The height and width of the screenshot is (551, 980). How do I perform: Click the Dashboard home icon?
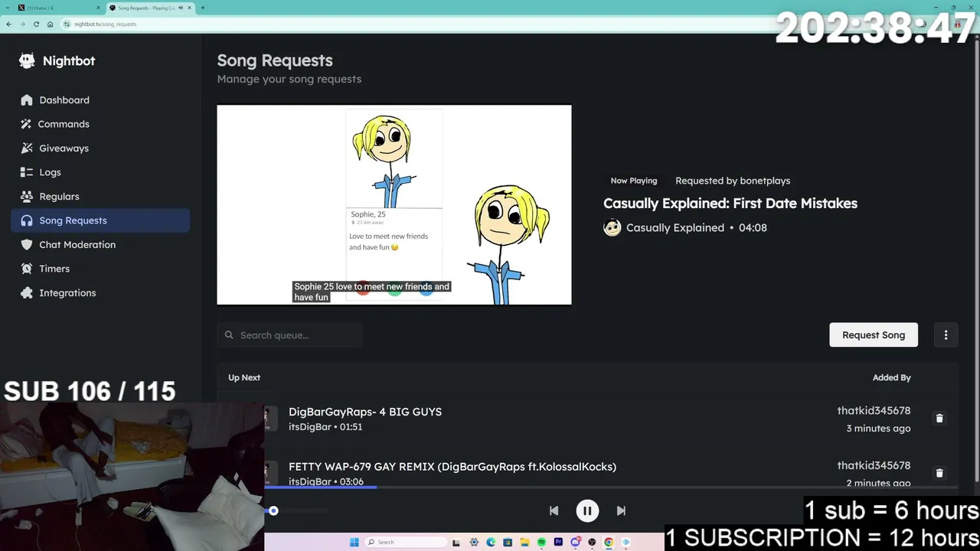click(27, 100)
